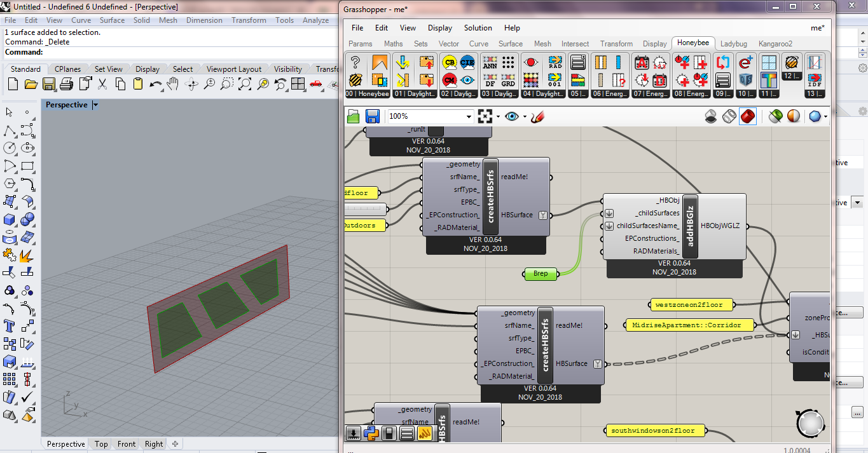Click the Undo arrow in Rhino toolbar
Image resolution: width=868 pixels, height=453 pixels.
pyautogui.click(x=156, y=84)
